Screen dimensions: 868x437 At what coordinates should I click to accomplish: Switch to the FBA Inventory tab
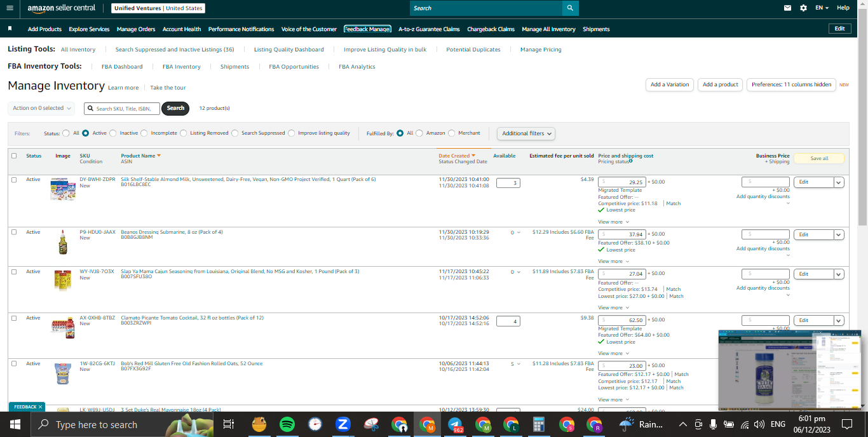point(182,67)
